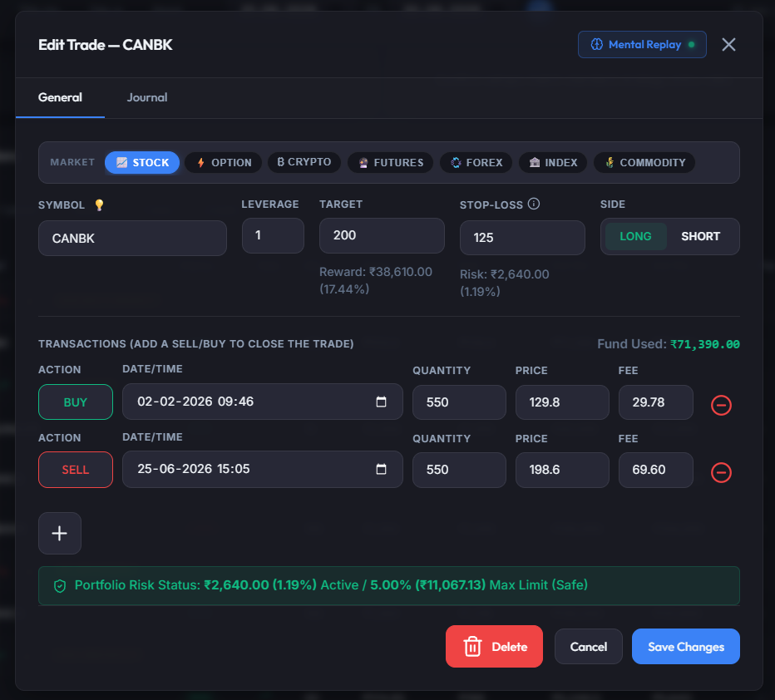Switch to the General tab

61,97
